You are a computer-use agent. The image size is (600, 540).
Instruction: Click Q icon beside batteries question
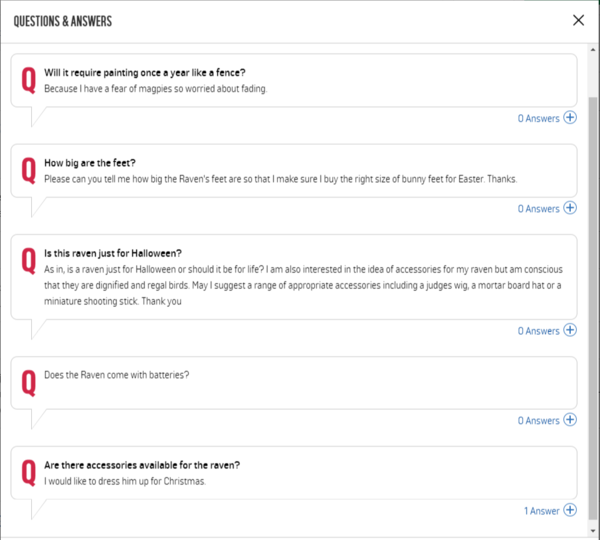pyautogui.click(x=28, y=382)
